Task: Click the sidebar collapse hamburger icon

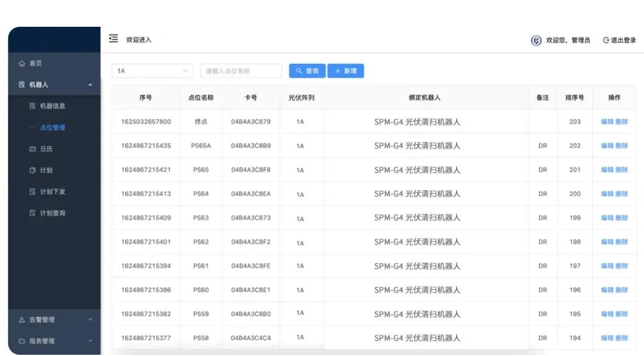Action: [113, 39]
